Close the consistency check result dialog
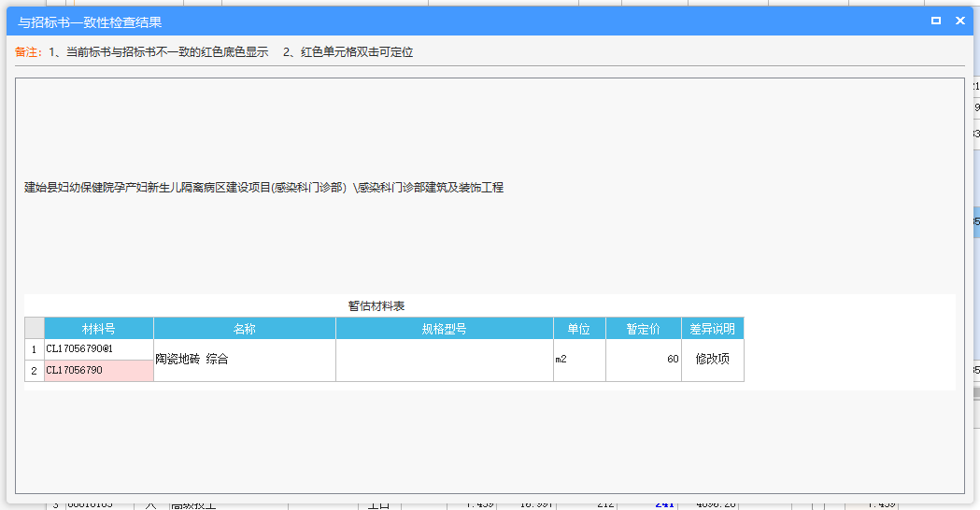 coord(960,21)
